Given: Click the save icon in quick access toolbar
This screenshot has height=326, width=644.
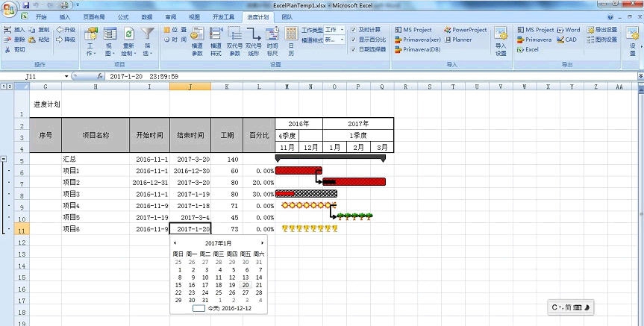Looking at the screenshot, I should coord(26,5).
